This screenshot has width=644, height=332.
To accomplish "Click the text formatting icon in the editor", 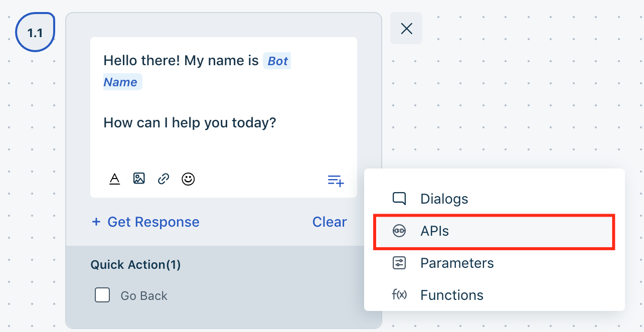I will coord(115,179).
